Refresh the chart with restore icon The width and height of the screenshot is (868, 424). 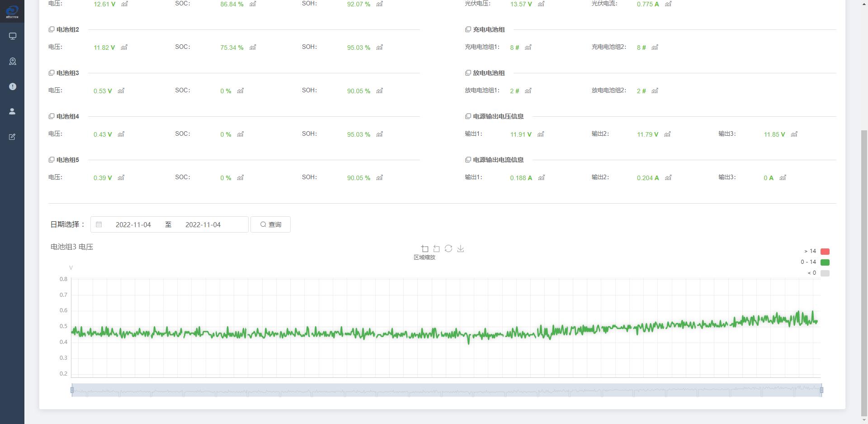pos(448,249)
